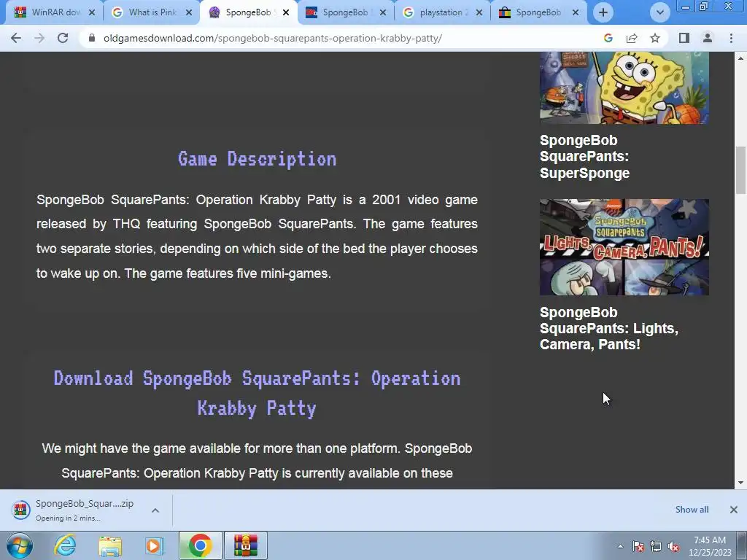The image size is (747, 560).
Task: Open the Windows Start menu
Action: pos(20,545)
